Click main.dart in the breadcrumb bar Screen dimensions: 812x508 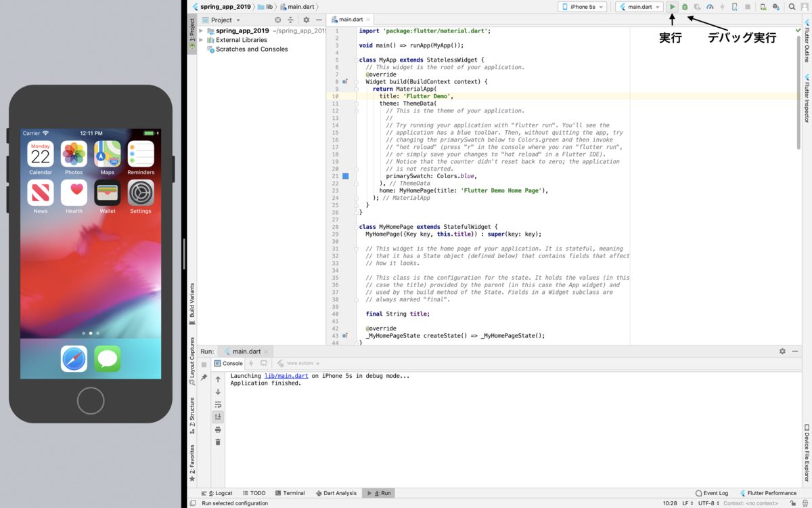tap(298, 7)
